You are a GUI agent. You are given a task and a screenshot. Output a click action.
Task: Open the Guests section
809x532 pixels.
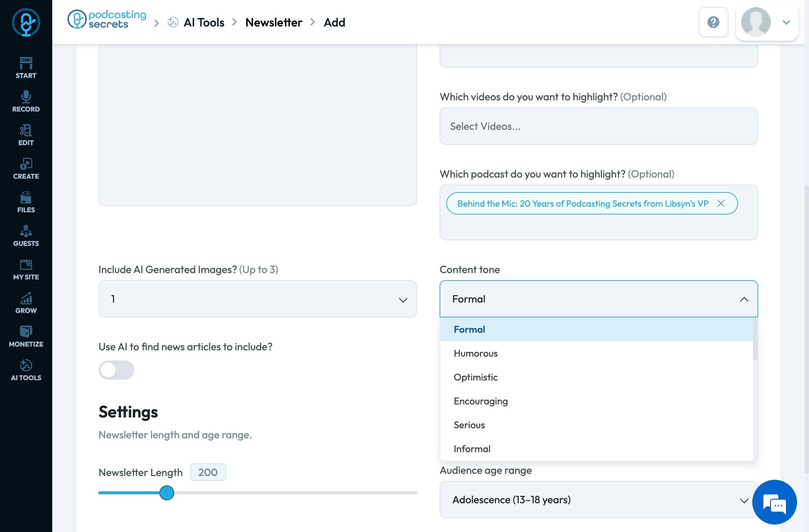[x=26, y=235]
